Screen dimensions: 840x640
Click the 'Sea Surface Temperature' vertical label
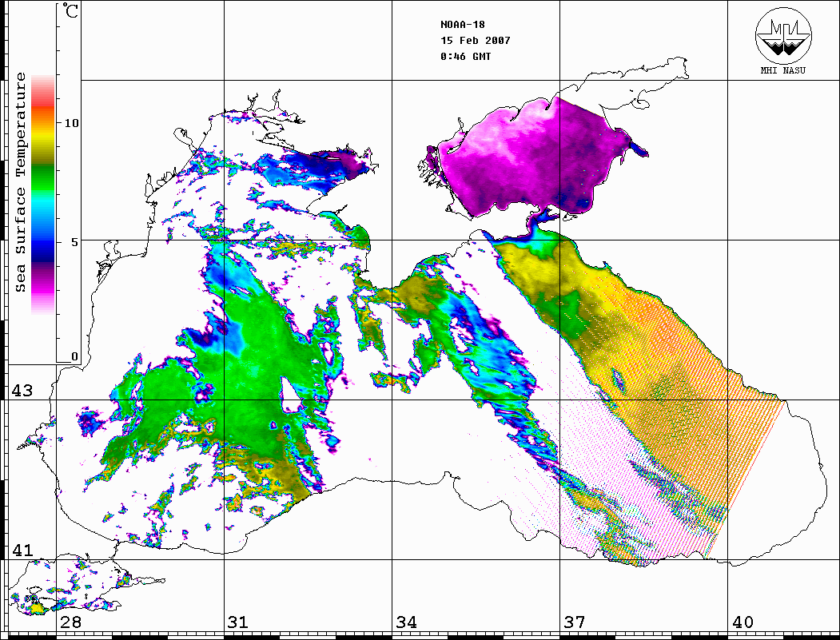[20, 182]
